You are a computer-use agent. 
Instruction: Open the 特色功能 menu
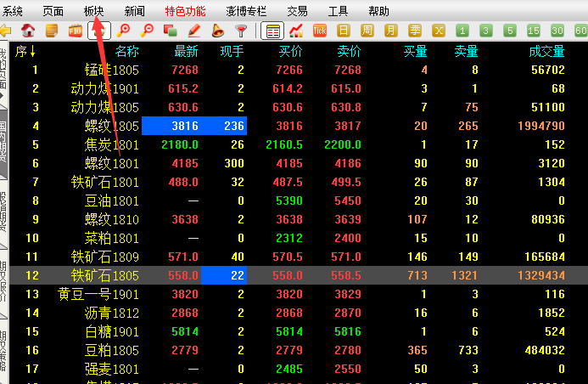click(185, 11)
